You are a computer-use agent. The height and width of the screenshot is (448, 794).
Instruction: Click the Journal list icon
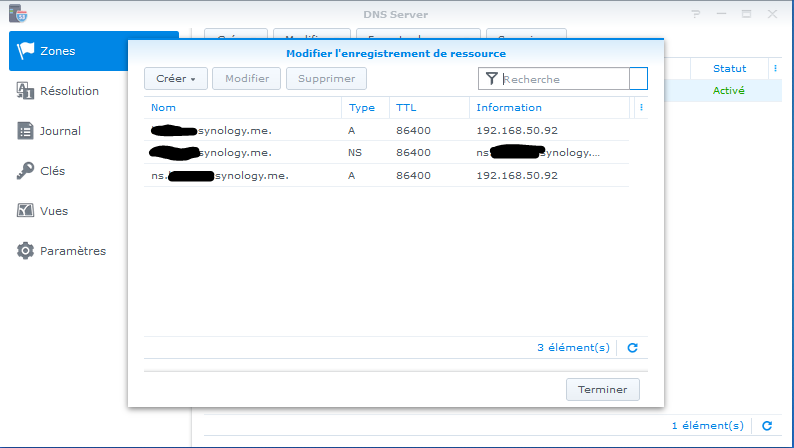[25, 131]
